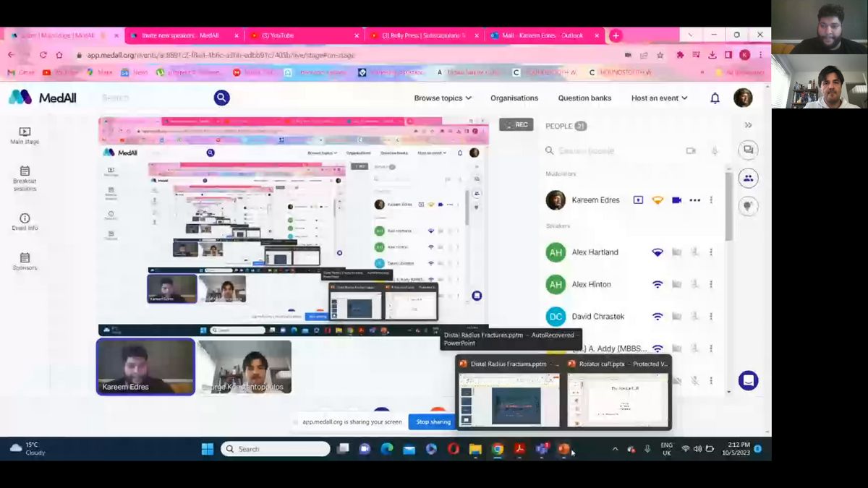
Task: Open Breakout sessions in sidebar
Action: click(25, 178)
